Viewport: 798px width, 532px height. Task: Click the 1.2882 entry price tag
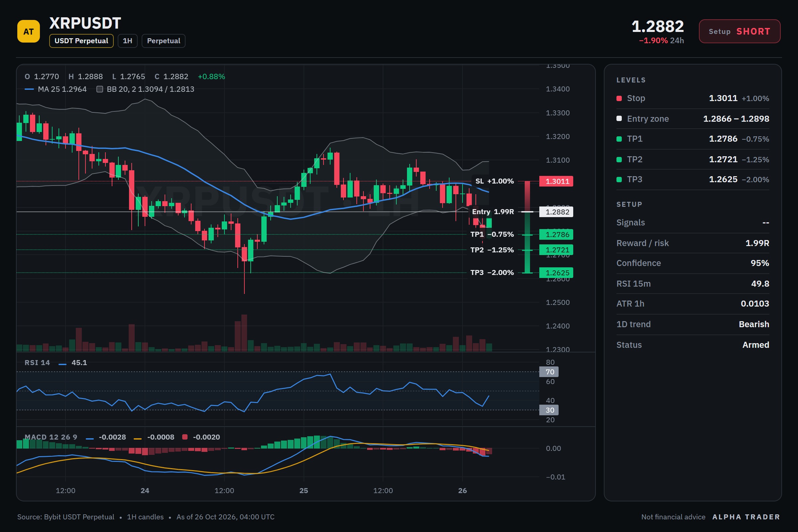point(556,212)
